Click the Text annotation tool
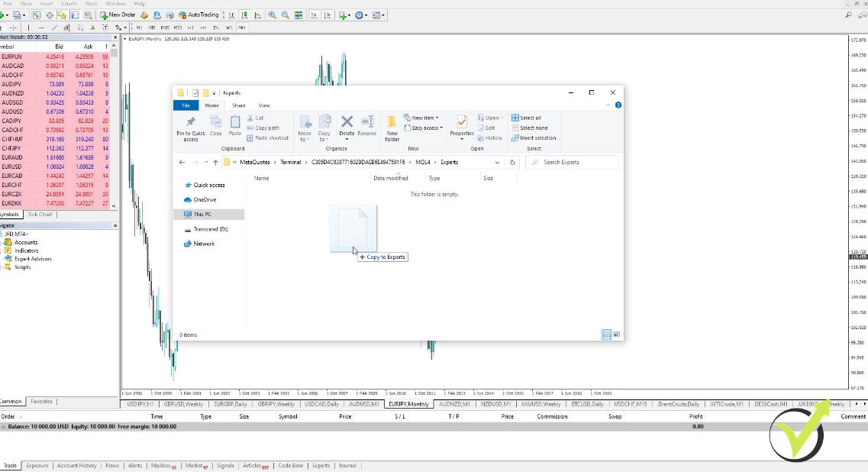The height and width of the screenshot is (472, 868). [92, 27]
